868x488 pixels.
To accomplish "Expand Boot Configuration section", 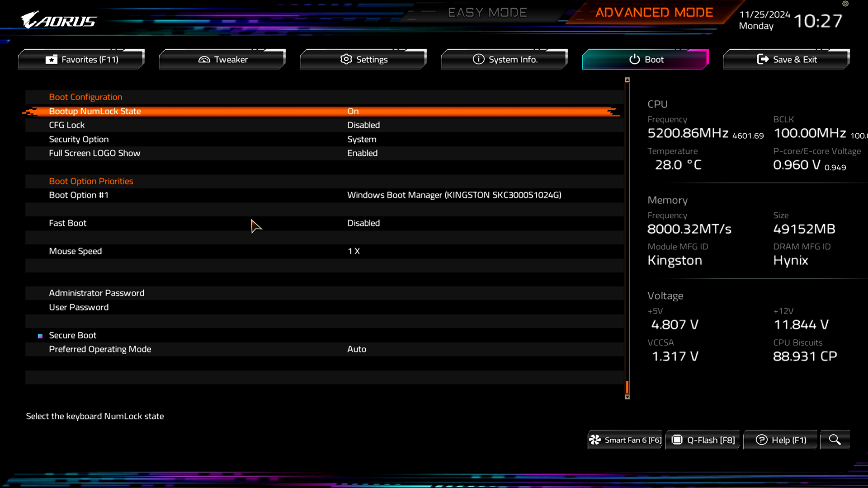I will 85,97.
